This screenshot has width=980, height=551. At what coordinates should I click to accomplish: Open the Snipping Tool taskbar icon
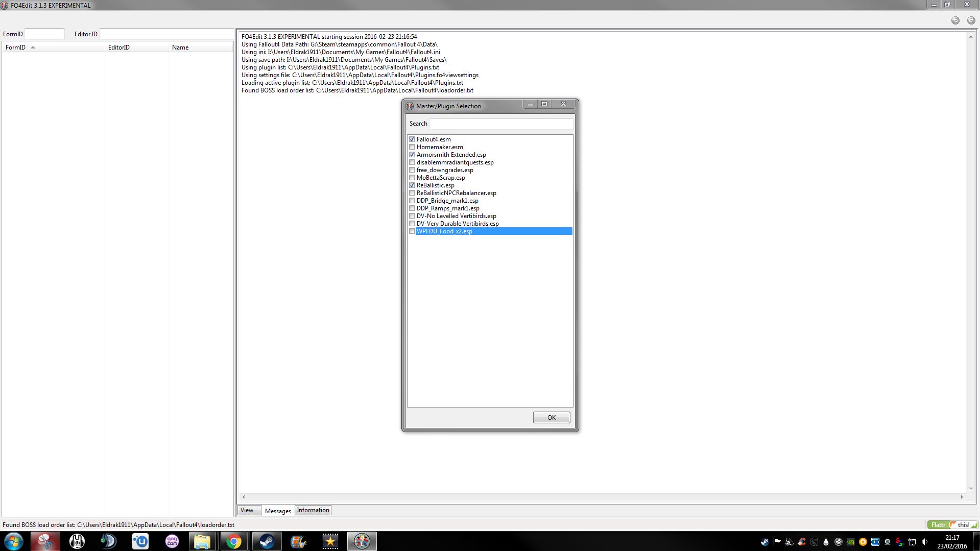click(x=45, y=541)
